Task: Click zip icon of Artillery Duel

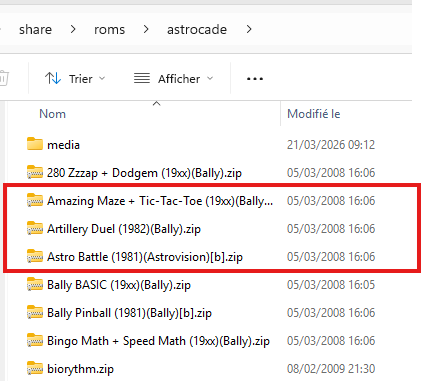Action: coord(35,228)
